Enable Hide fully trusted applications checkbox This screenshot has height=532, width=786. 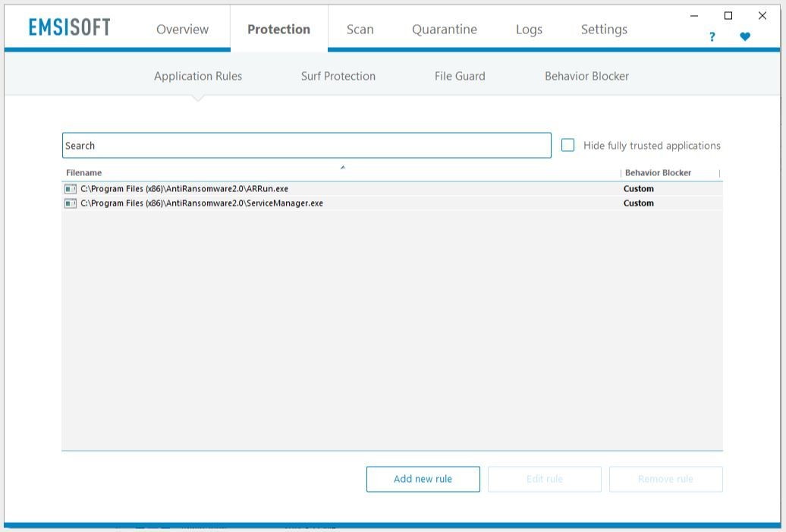(x=567, y=145)
